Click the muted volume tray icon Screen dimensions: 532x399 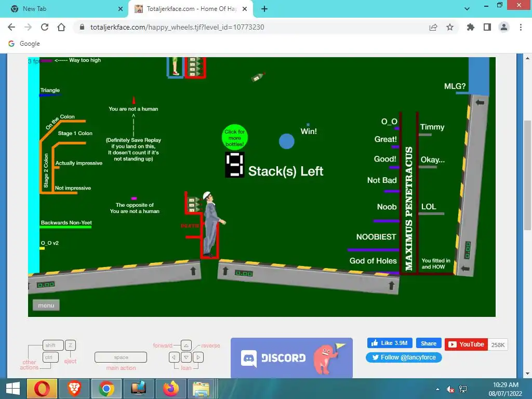point(450,390)
